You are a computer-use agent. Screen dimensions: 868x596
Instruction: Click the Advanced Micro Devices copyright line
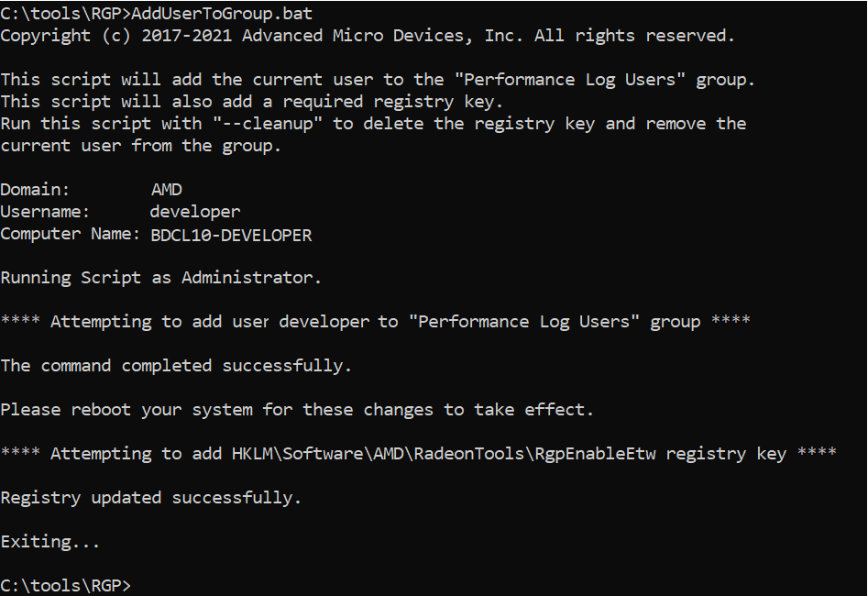click(x=367, y=36)
